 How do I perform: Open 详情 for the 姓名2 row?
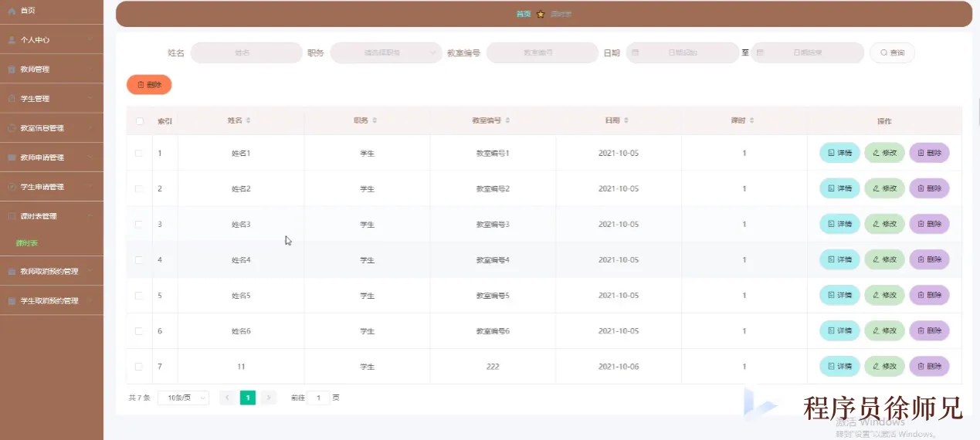[x=839, y=188]
